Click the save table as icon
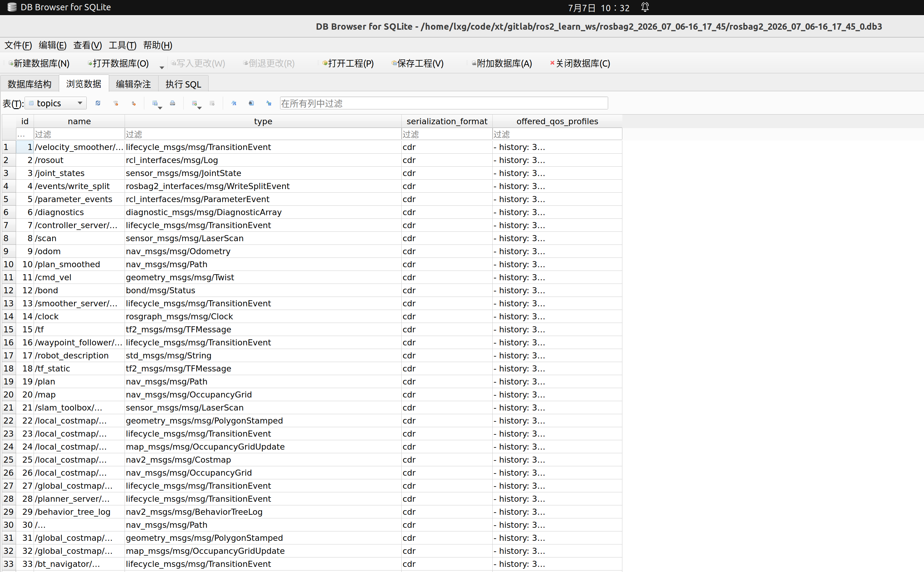 click(155, 103)
